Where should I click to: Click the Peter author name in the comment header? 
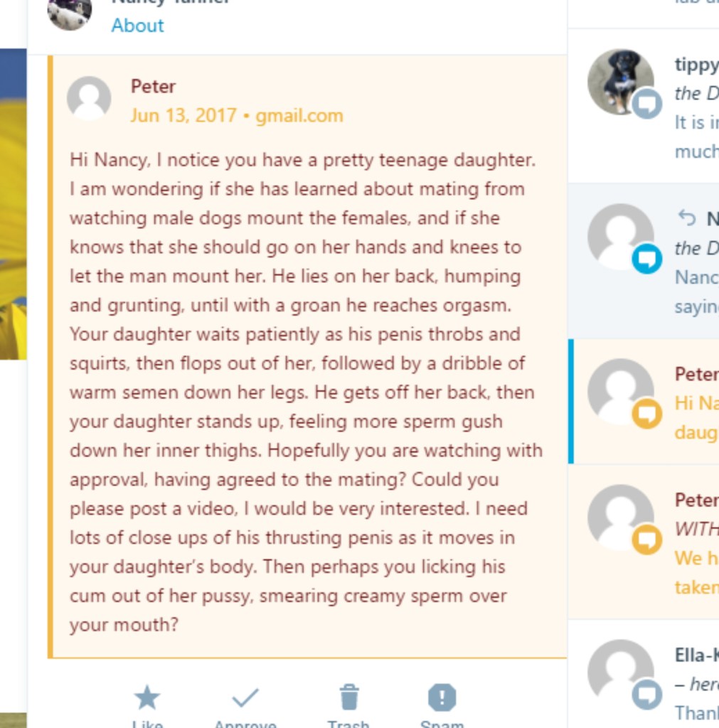153,87
